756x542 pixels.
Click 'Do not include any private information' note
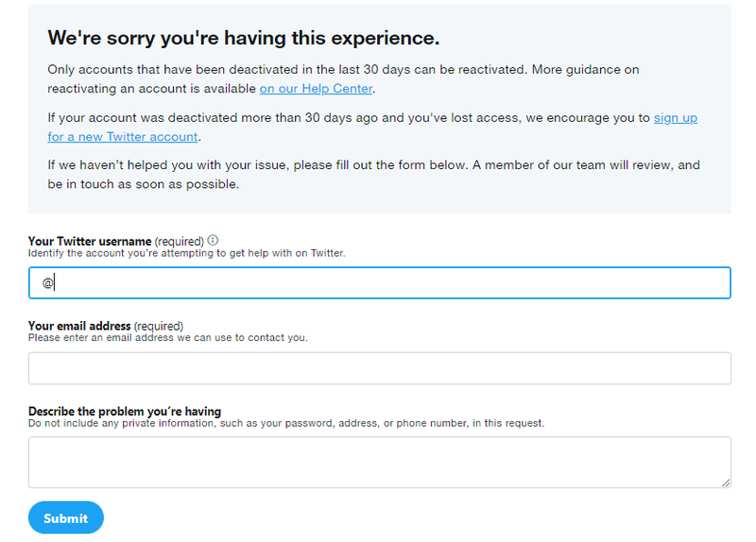pos(286,423)
